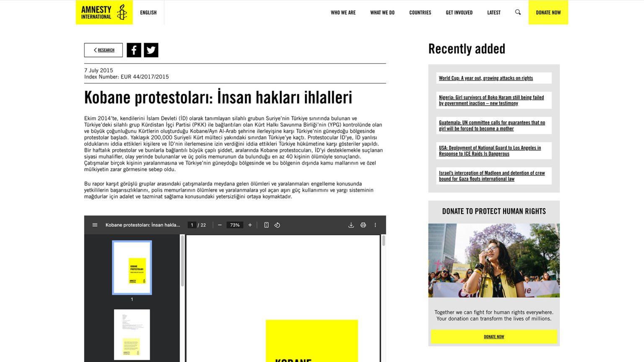
Task: Open the Amnesty International logo homepage
Action: coord(104,12)
